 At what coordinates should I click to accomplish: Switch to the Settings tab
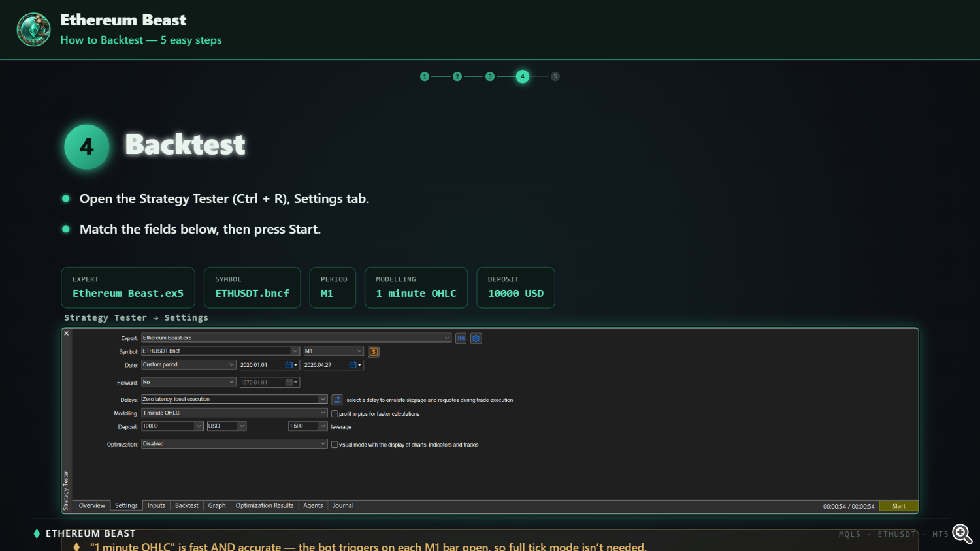[126, 506]
